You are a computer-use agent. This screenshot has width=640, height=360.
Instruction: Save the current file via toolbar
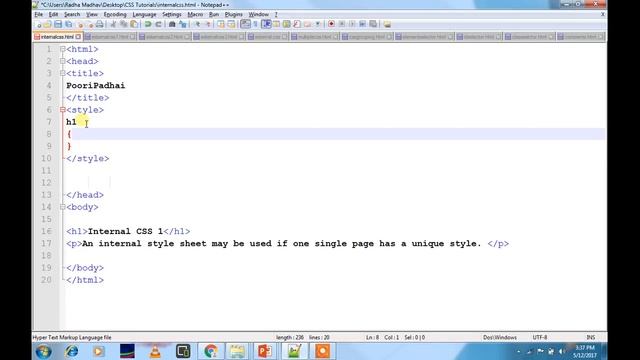point(58,24)
